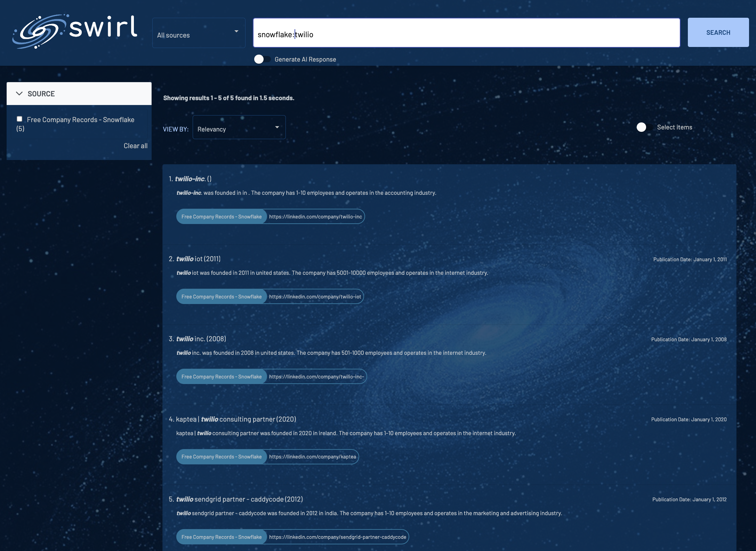Open the kaptea twilio consulting partner result
756x551 pixels.
coord(236,419)
